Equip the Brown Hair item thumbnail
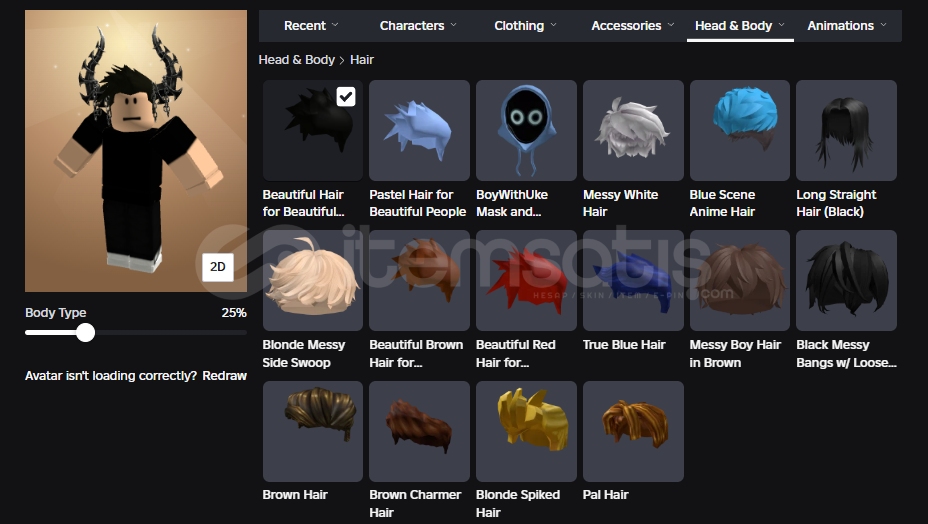The image size is (928, 524). [x=312, y=431]
